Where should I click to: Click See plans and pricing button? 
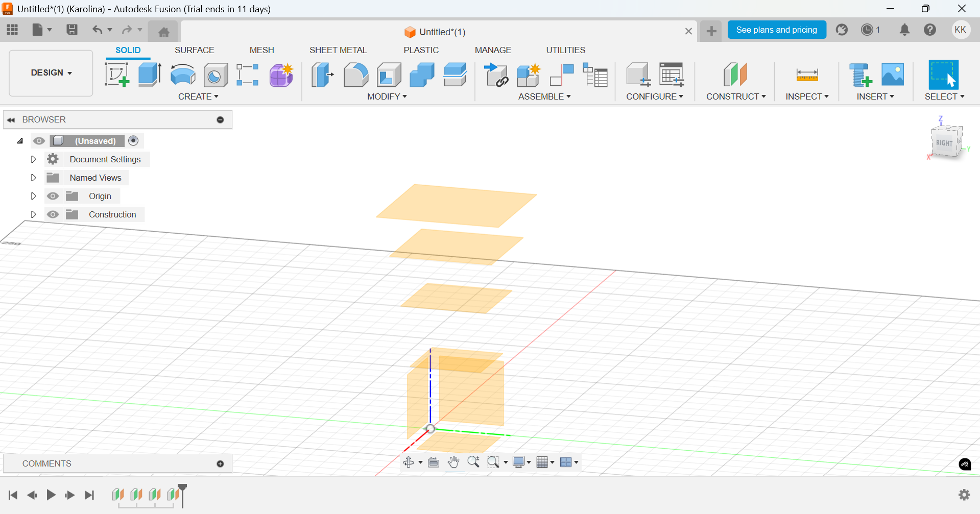(x=777, y=30)
